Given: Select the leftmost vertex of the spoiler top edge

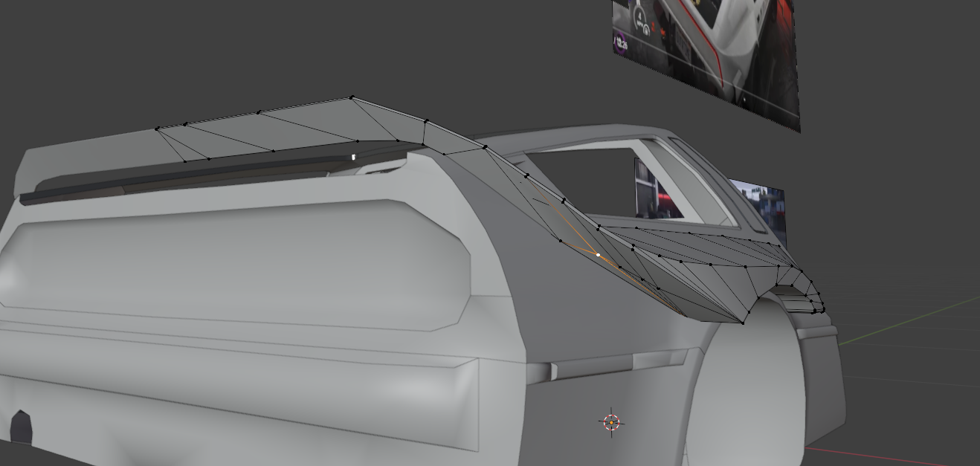Looking at the screenshot, I should pyautogui.click(x=157, y=129).
